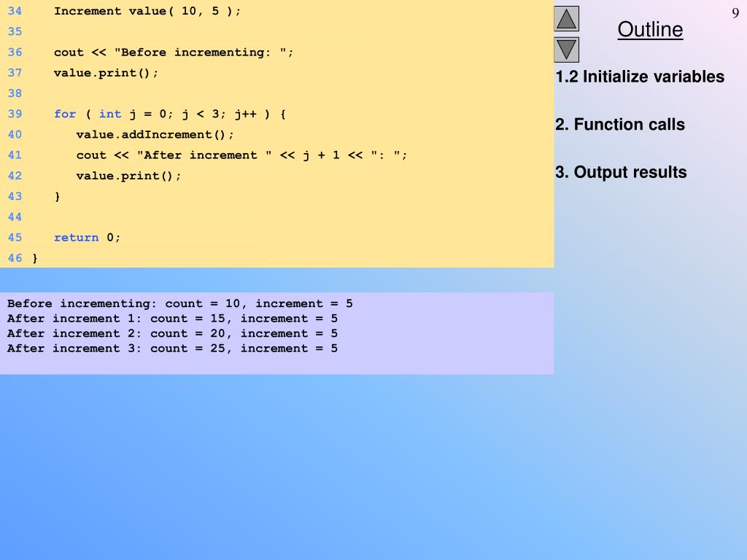Click the down arrow navigation button
Screen dimensions: 747x560
[566, 50]
